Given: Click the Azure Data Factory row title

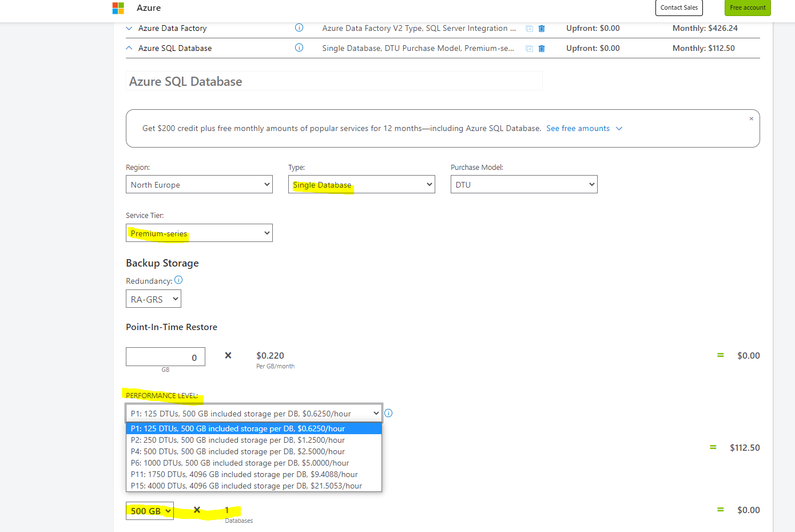Looking at the screenshot, I should pyautogui.click(x=172, y=28).
